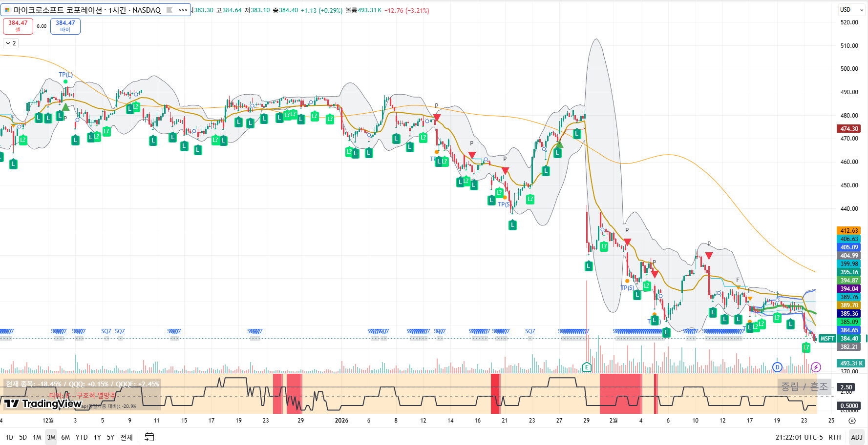Click the 520.00 price scale label
868x445 pixels.
[x=849, y=22]
